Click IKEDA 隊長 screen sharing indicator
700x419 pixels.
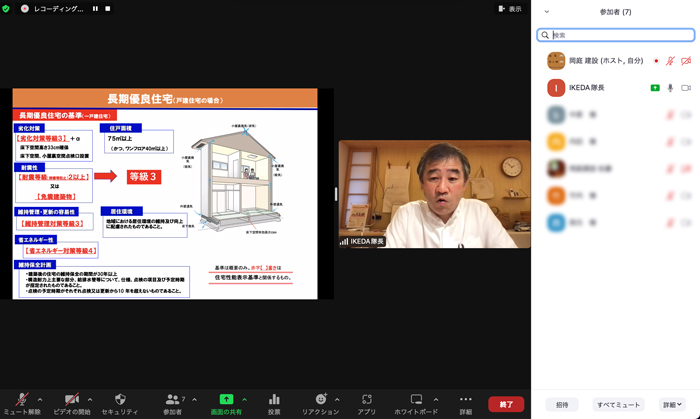coord(655,88)
